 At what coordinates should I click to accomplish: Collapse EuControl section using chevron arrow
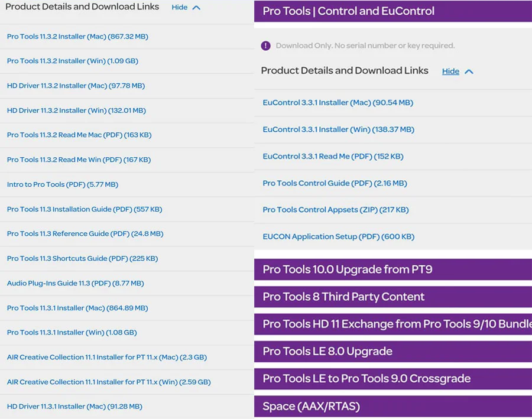(x=469, y=72)
